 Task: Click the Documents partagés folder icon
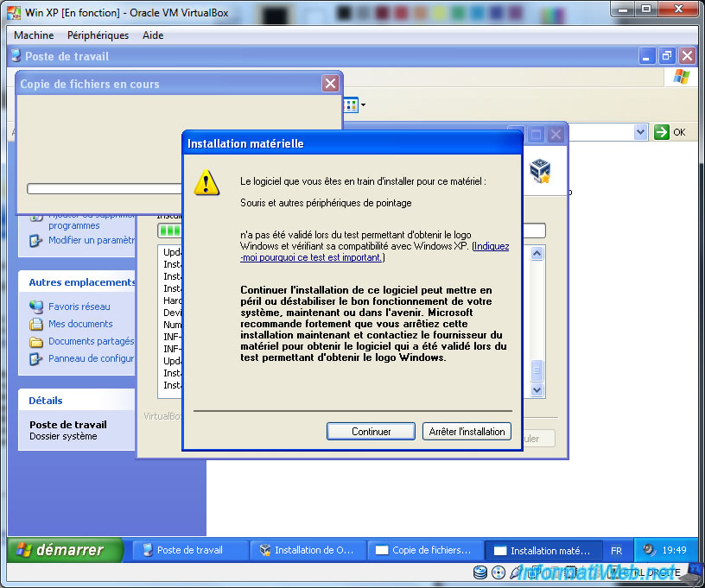(x=36, y=342)
